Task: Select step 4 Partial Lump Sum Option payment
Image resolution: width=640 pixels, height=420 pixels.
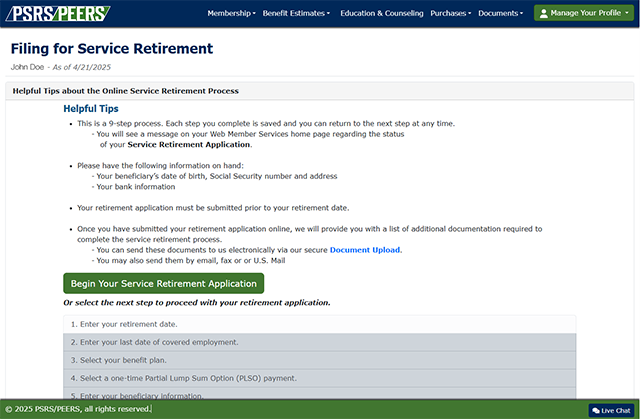Action: tap(320, 378)
